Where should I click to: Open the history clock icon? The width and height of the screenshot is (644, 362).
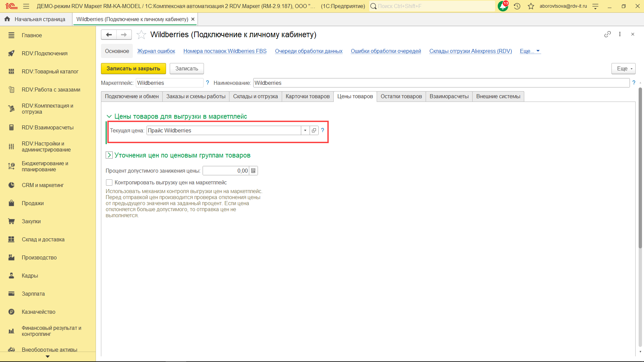(x=517, y=6)
